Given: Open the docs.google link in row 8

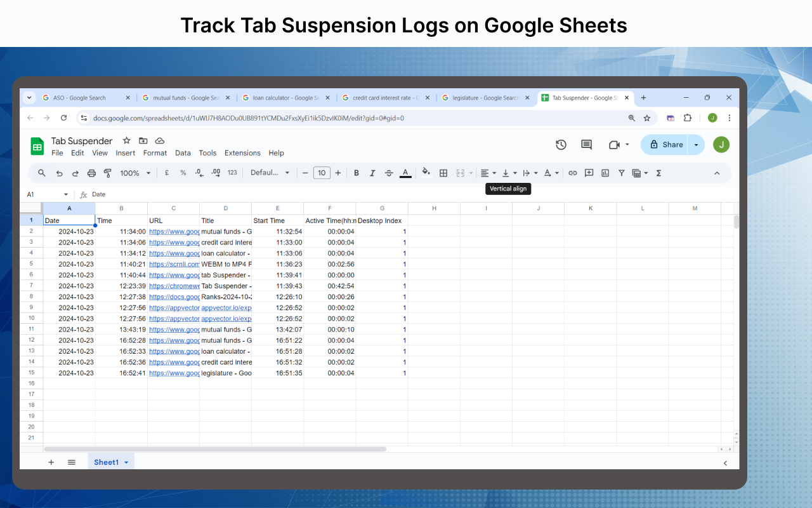Looking at the screenshot, I should tap(174, 297).
